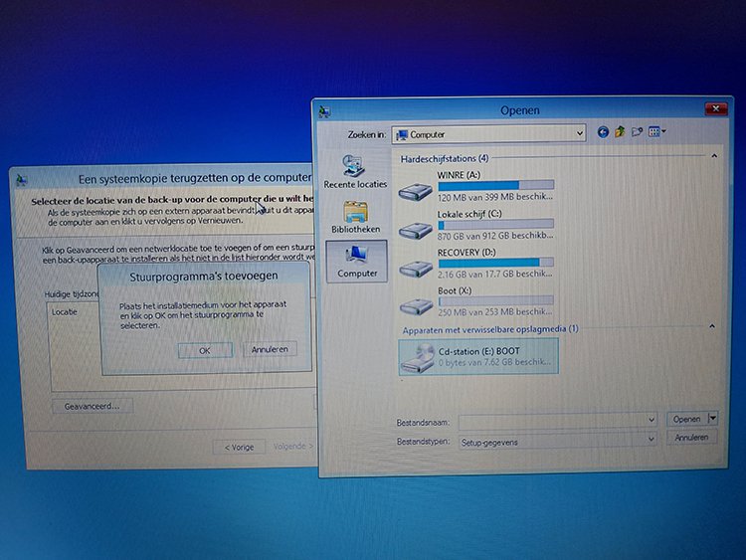
Task: Click Annuleren in the Openen dialog
Action: pyautogui.click(x=691, y=438)
